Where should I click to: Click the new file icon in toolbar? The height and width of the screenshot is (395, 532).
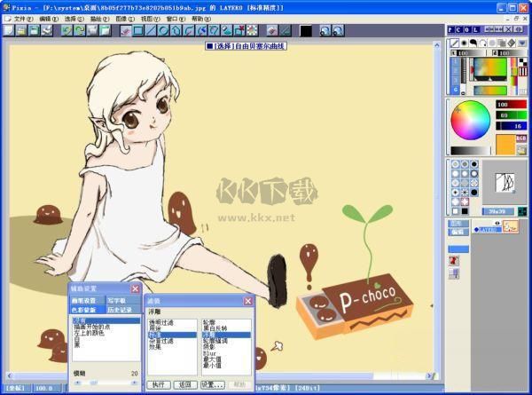[8, 30]
